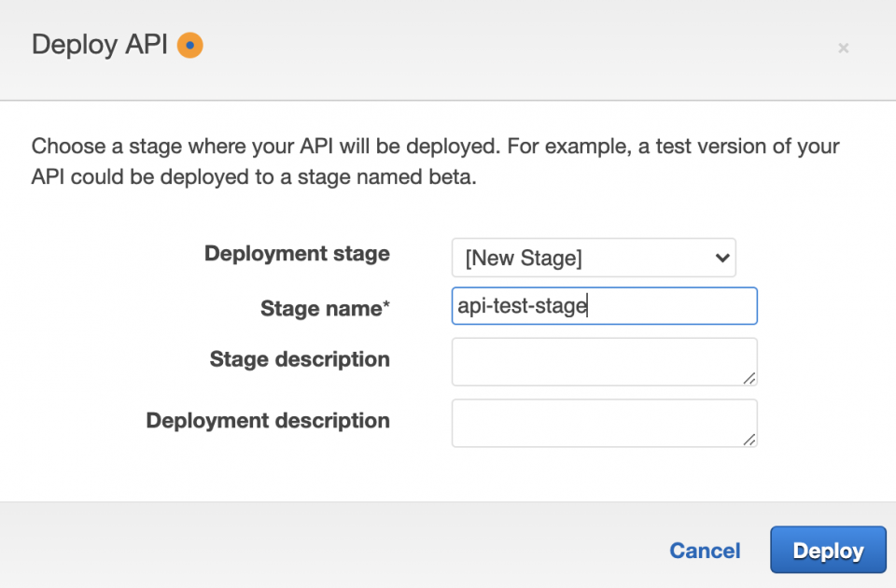Click the resize handle of Stage description
This screenshot has height=588, width=896.
752,379
